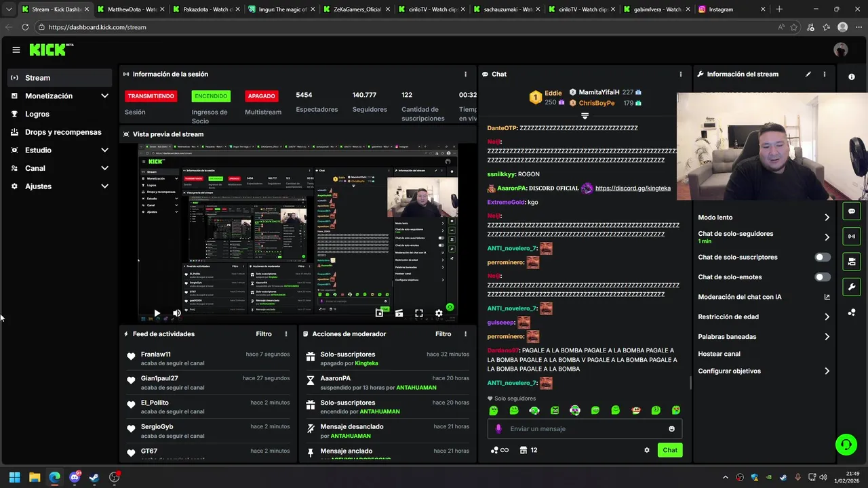Image resolution: width=868 pixels, height=488 pixels.
Task: Open the discord.gg/kingteka link in chat
Action: click(633, 188)
